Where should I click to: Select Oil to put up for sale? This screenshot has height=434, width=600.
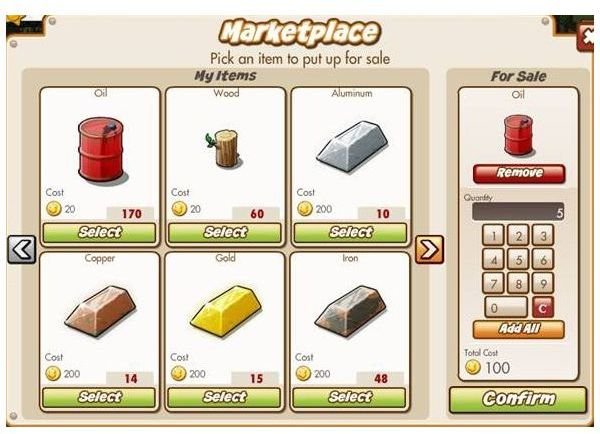coord(99,233)
